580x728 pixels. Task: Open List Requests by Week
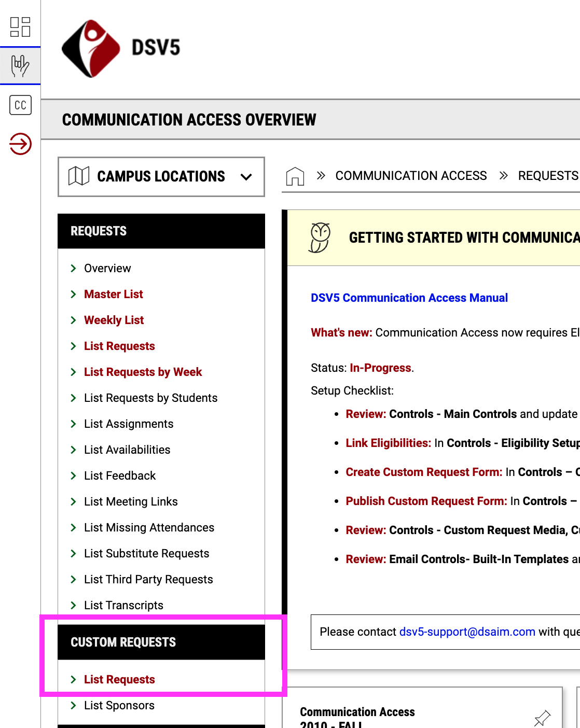pyautogui.click(x=143, y=372)
